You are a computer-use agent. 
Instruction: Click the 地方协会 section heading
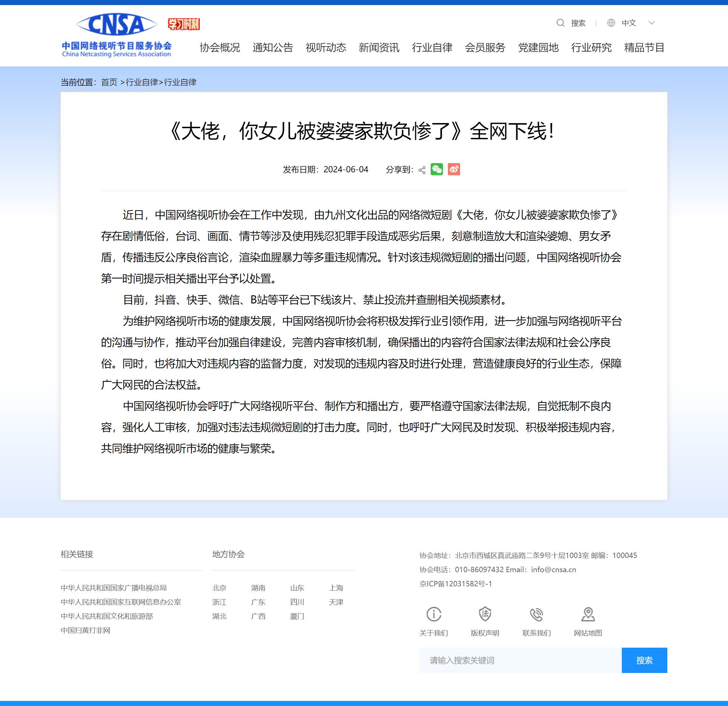click(229, 554)
